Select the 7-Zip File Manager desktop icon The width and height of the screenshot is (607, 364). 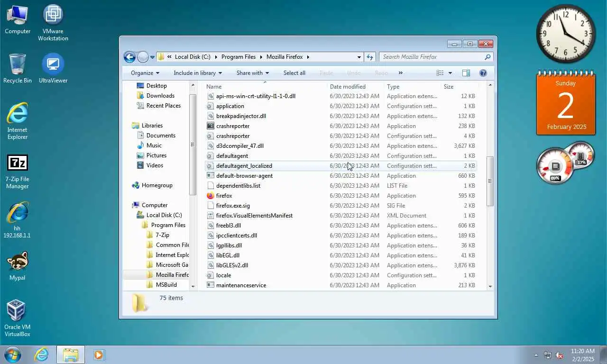click(18, 171)
